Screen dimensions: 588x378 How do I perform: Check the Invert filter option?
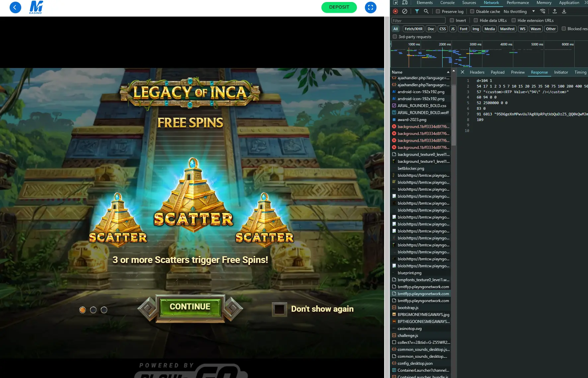[452, 20]
